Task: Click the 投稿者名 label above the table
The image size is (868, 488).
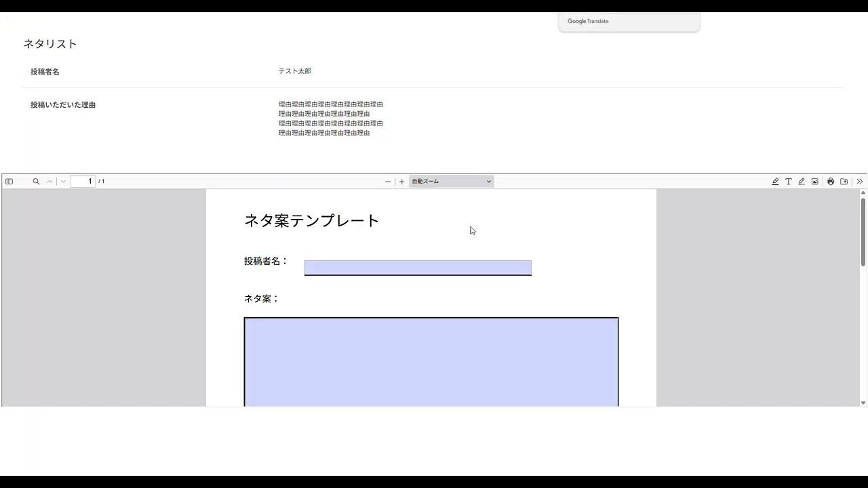Action: point(45,72)
